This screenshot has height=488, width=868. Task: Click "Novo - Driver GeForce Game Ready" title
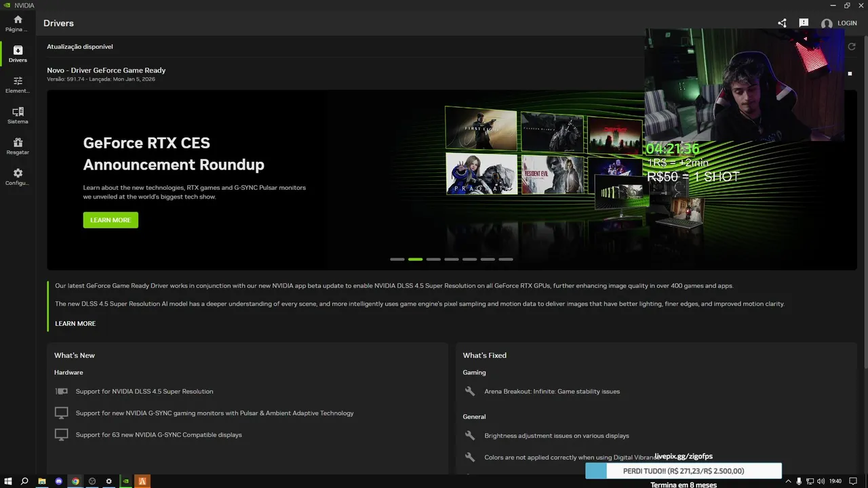click(x=106, y=70)
